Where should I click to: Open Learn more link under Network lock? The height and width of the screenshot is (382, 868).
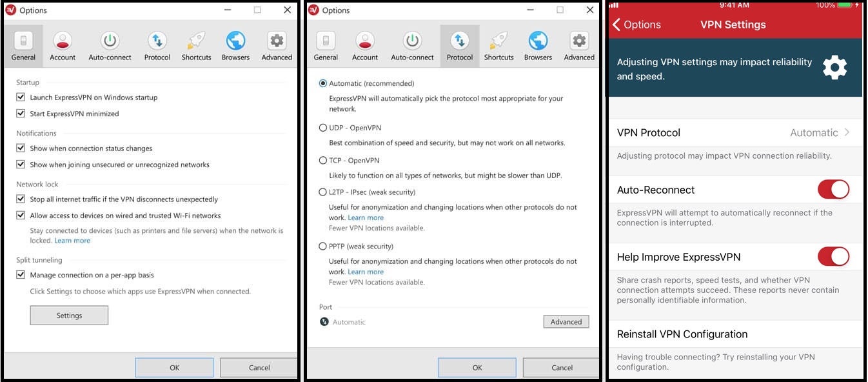pyautogui.click(x=72, y=241)
